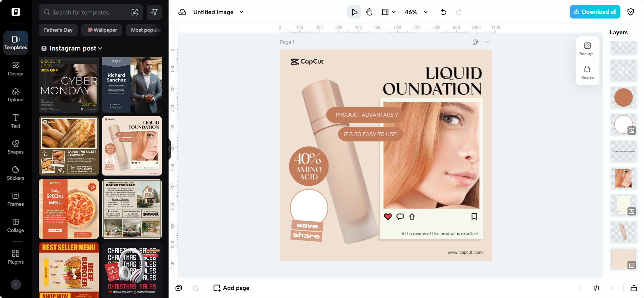Select the foundation bottle layer thumbnail
The width and height of the screenshot is (644, 298).
[623, 232]
